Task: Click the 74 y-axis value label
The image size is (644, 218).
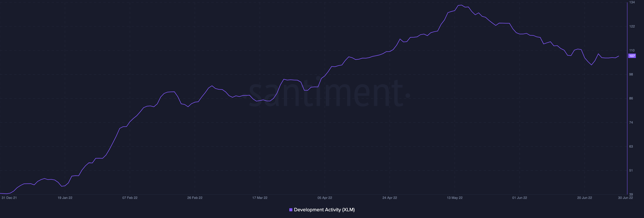Action: (x=631, y=123)
